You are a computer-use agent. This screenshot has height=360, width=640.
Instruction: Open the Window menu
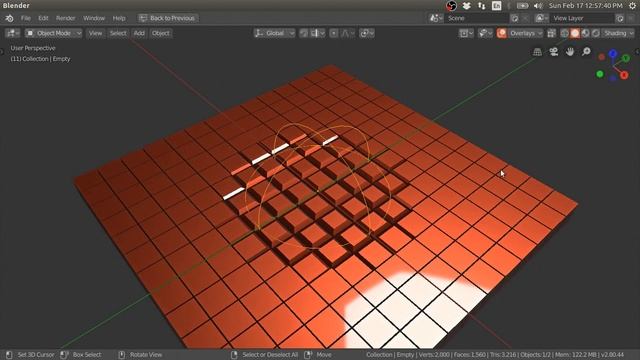(94, 18)
